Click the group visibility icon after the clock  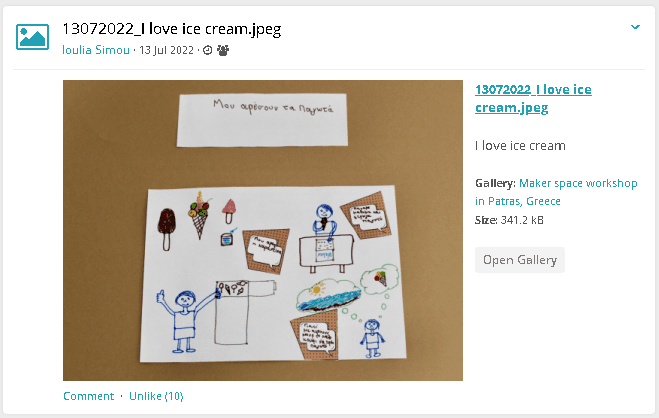click(x=223, y=50)
